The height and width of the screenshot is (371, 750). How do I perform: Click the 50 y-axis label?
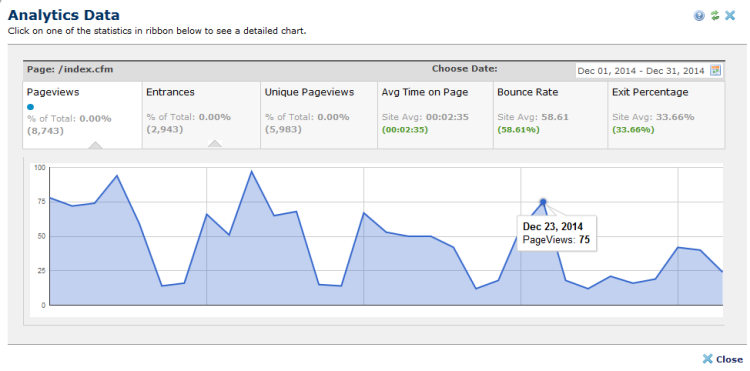tap(41, 236)
